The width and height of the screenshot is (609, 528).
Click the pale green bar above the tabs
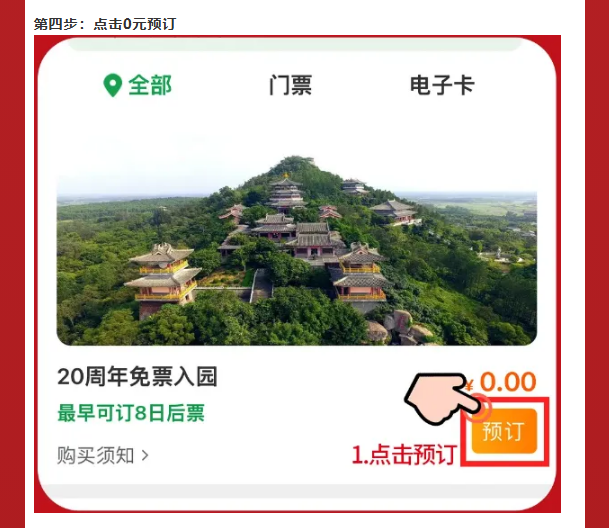pyautogui.click(x=295, y=44)
